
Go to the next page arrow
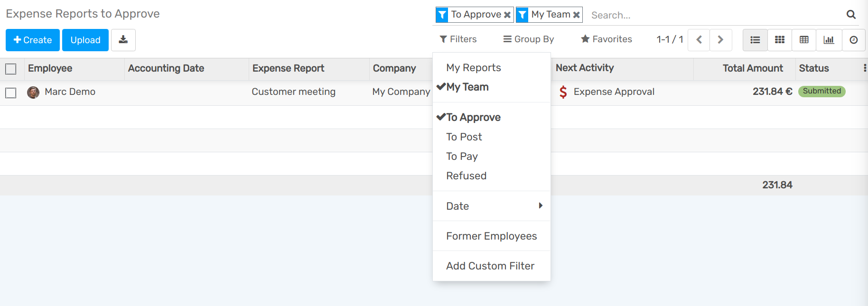pos(720,40)
